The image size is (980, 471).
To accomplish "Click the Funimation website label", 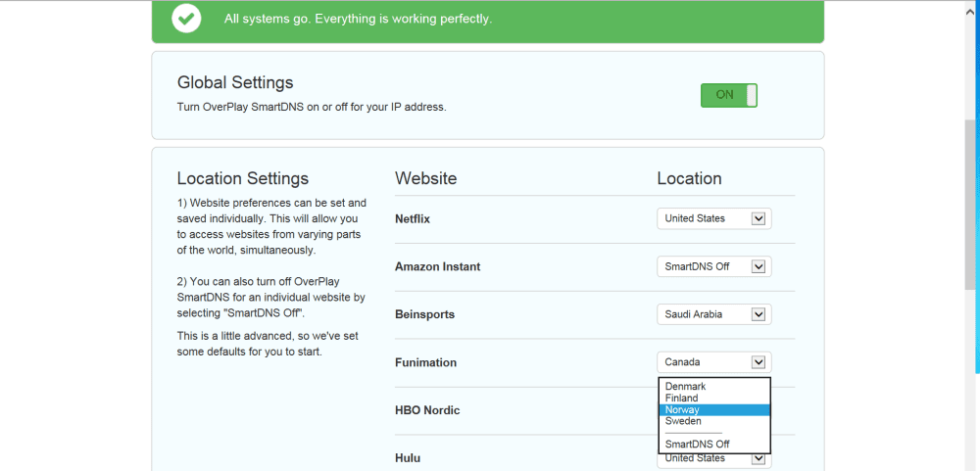I will 425,362.
